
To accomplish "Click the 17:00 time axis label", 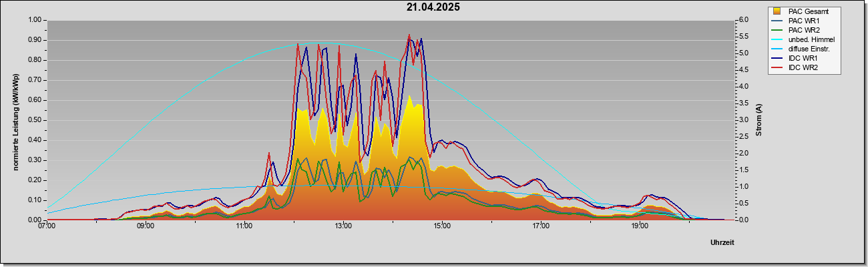I will tap(541, 226).
